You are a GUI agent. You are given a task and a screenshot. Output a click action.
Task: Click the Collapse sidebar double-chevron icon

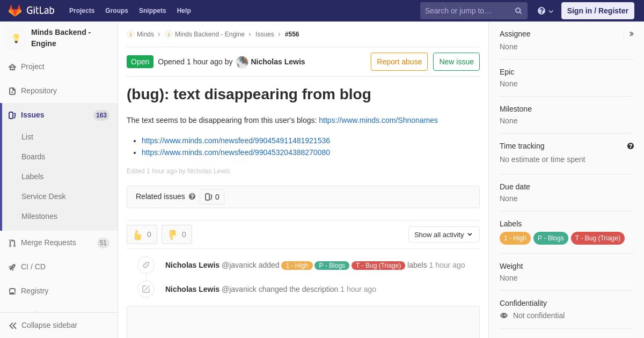(13, 326)
